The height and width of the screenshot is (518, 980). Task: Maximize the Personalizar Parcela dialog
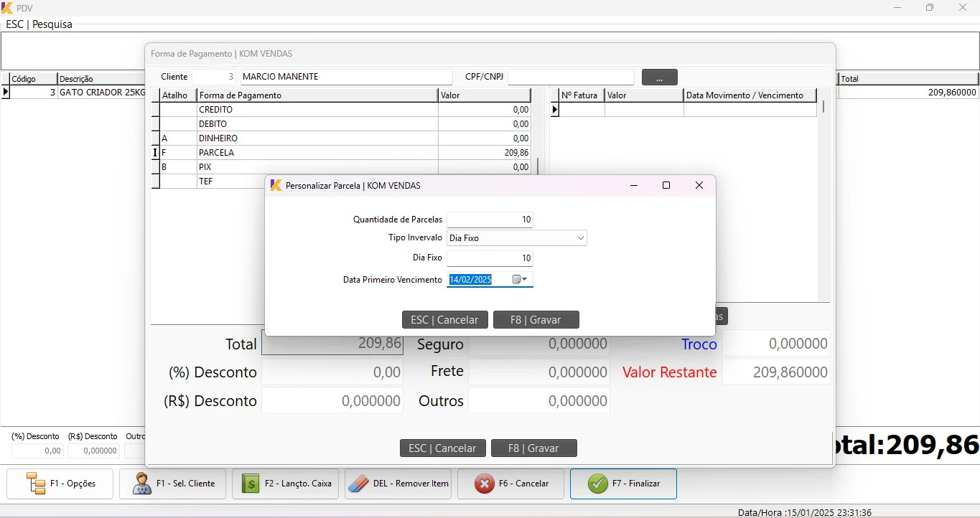coord(666,185)
